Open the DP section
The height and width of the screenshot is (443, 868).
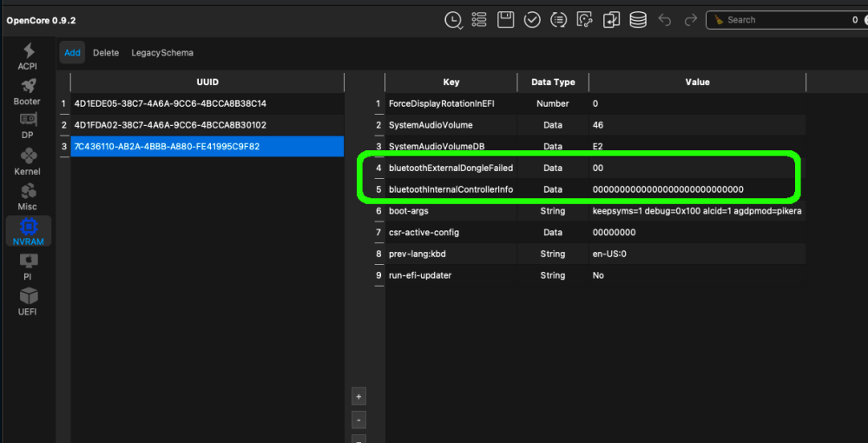tap(28, 127)
